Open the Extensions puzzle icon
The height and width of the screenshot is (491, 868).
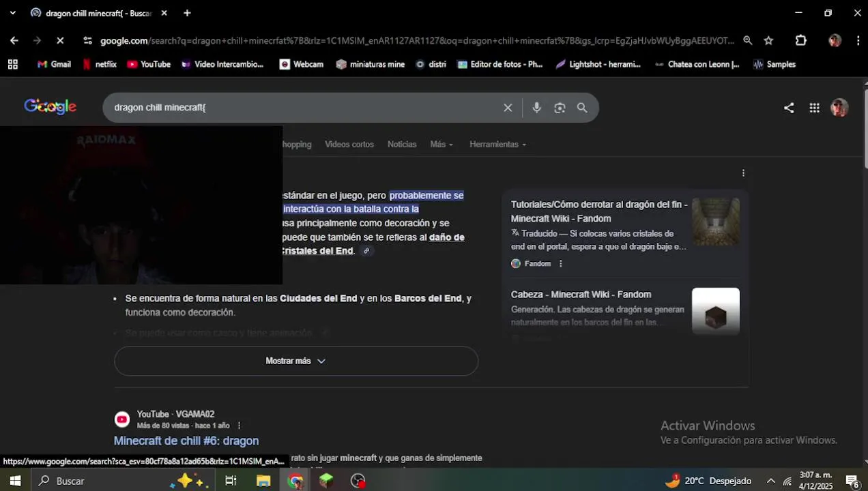coord(801,41)
